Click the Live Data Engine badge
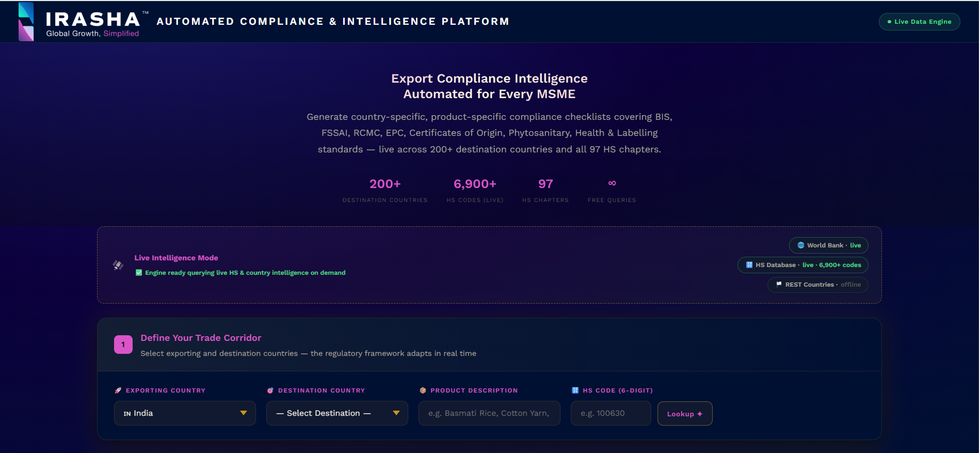Screen dimensions: 980x453 coord(919,22)
